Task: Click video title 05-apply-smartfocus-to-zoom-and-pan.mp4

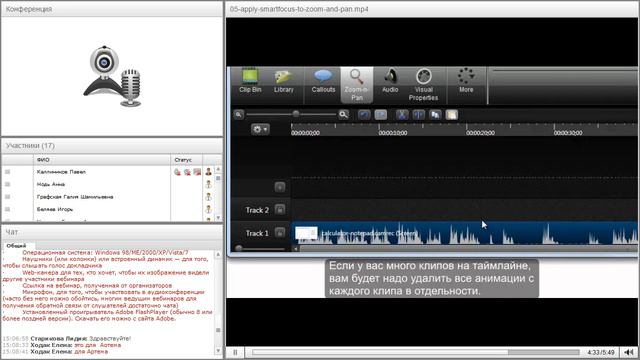Action: pos(299,9)
